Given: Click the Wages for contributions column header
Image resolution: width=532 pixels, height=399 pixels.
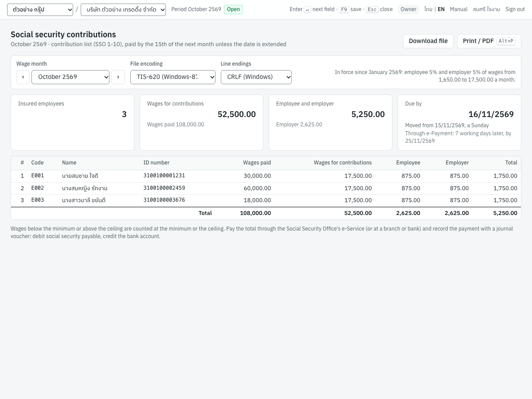Looking at the screenshot, I should click(343, 163).
